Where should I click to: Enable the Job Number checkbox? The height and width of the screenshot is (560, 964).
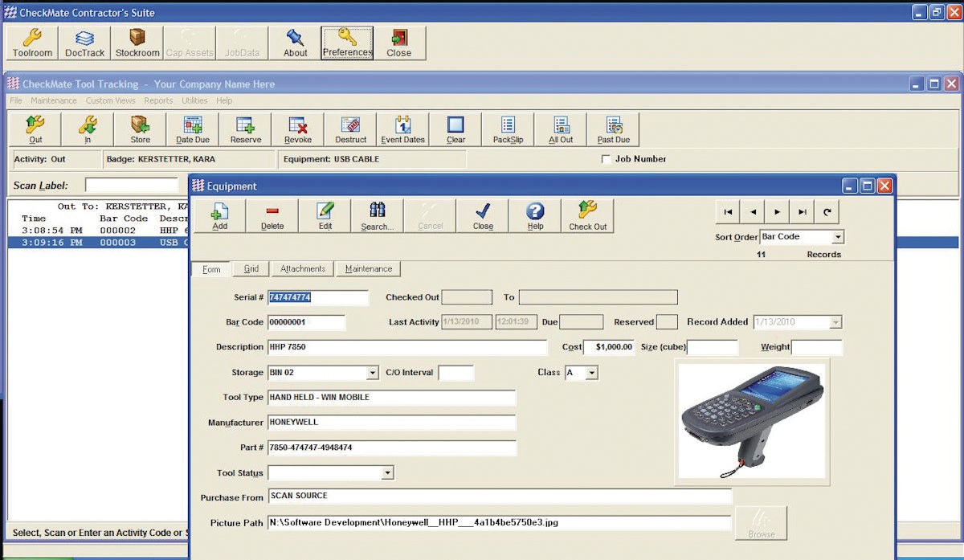(607, 159)
